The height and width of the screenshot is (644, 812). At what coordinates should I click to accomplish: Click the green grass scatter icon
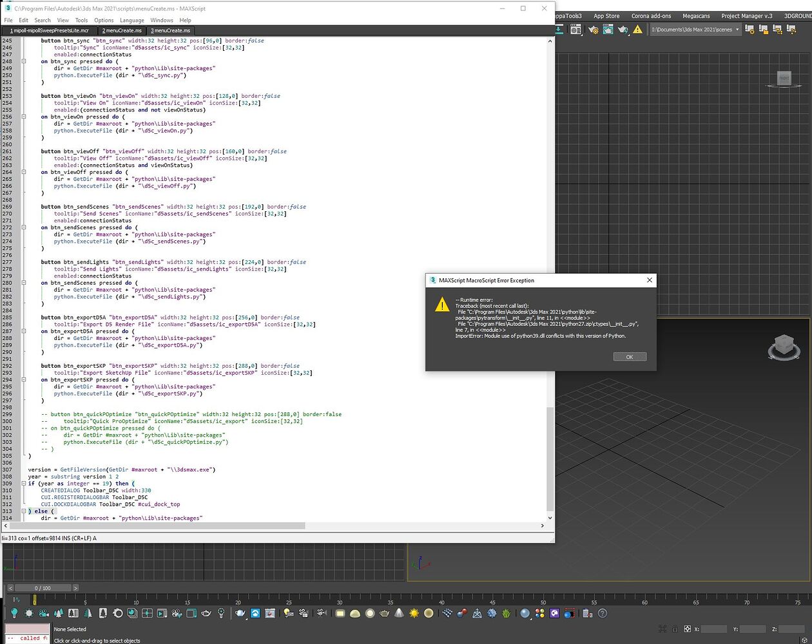tap(507, 613)
